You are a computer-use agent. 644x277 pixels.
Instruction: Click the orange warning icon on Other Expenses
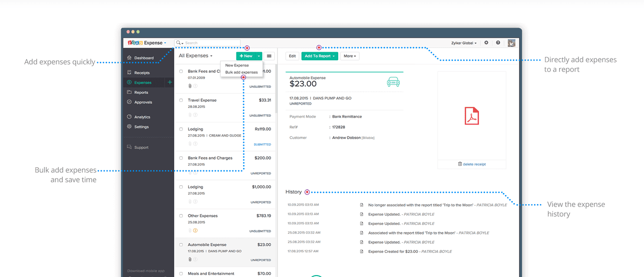pyautogui.click(x=195, y=231)
